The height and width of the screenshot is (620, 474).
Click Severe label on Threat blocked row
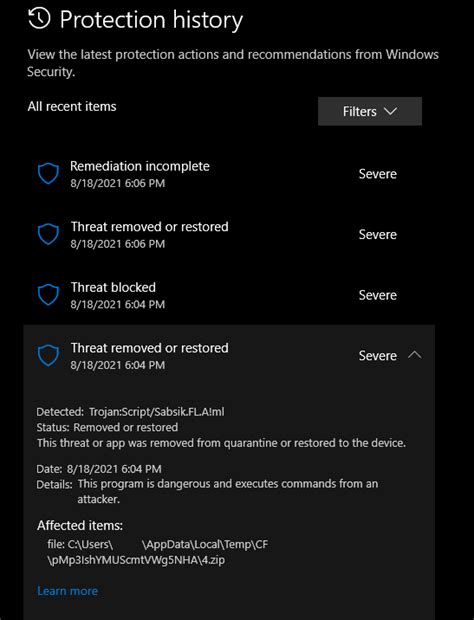[x=378, y=295]
